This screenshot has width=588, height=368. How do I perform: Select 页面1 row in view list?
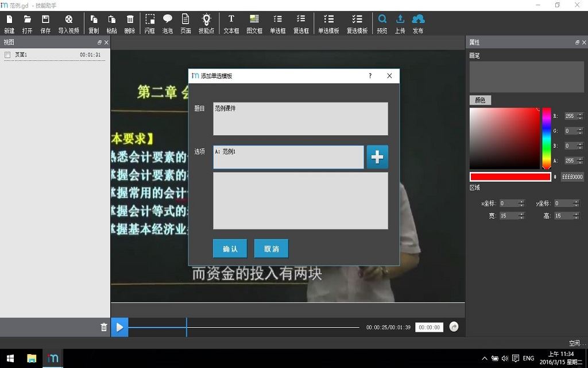[x=55, y=55]
